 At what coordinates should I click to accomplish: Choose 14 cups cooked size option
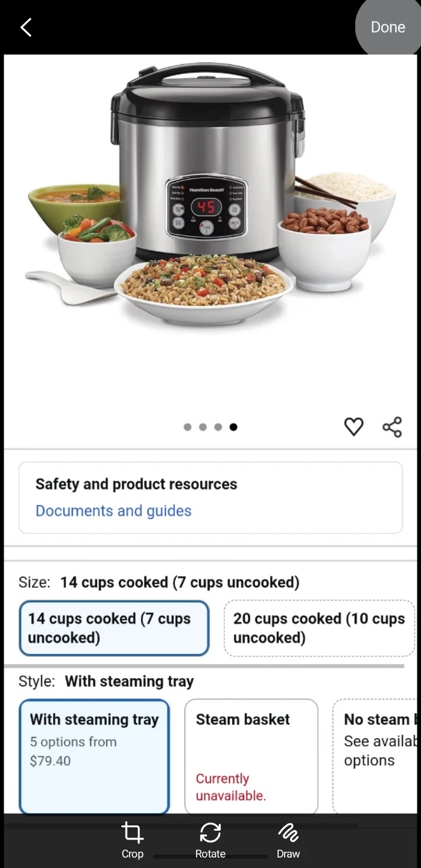pos(114,628)
